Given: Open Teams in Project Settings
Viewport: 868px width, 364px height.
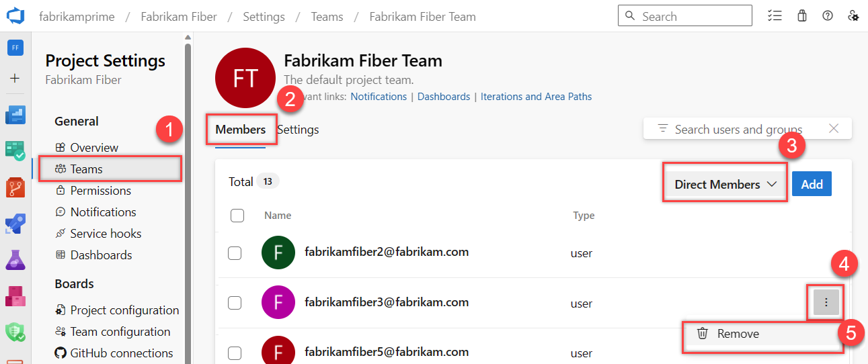Looking at the screenshot, I should [x=110, y=169].
